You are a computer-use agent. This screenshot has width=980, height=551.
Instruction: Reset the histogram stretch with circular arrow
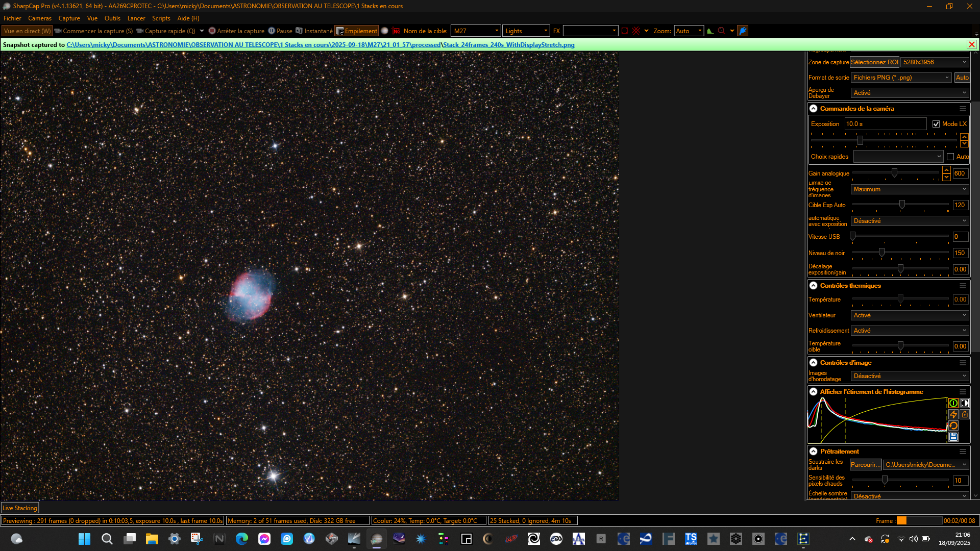(953, 425)
